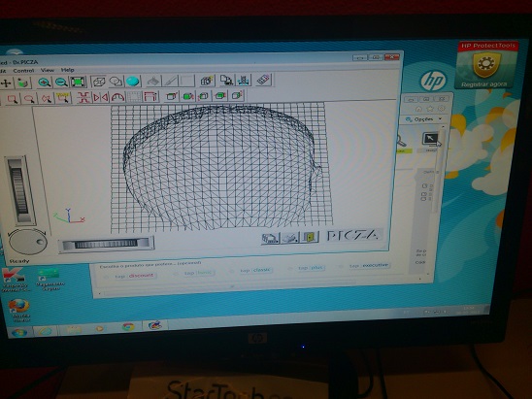Viewport: 532px width, 399px height.
Task: Expand the Opções dropdown in background window
Action: pyautogui.click(x=424, y=119)
